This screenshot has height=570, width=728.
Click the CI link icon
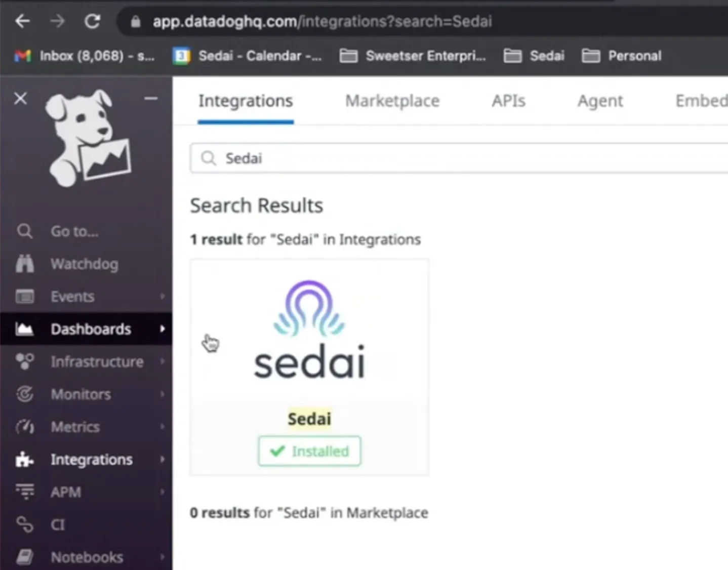click(24, 524)
